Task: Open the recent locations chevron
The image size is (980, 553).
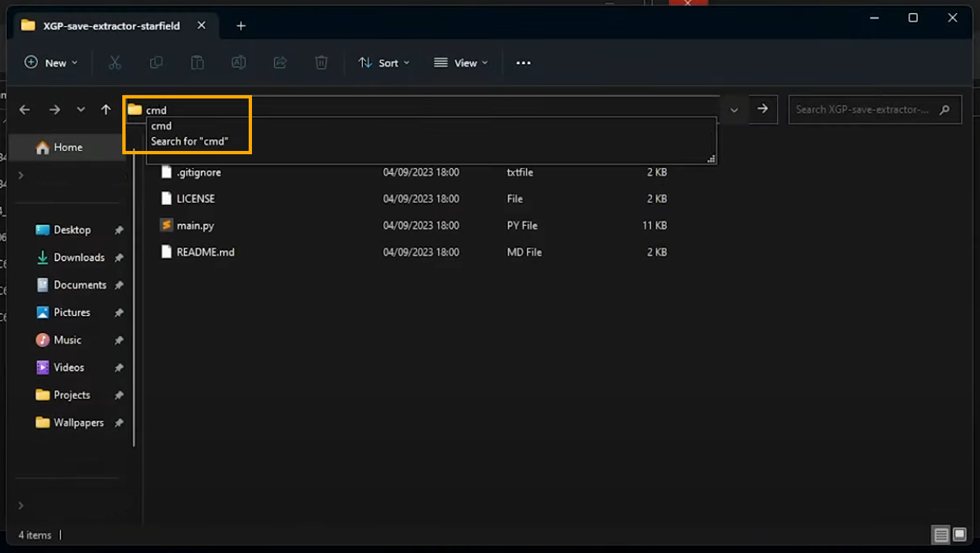Action: (x=80, y=110)
